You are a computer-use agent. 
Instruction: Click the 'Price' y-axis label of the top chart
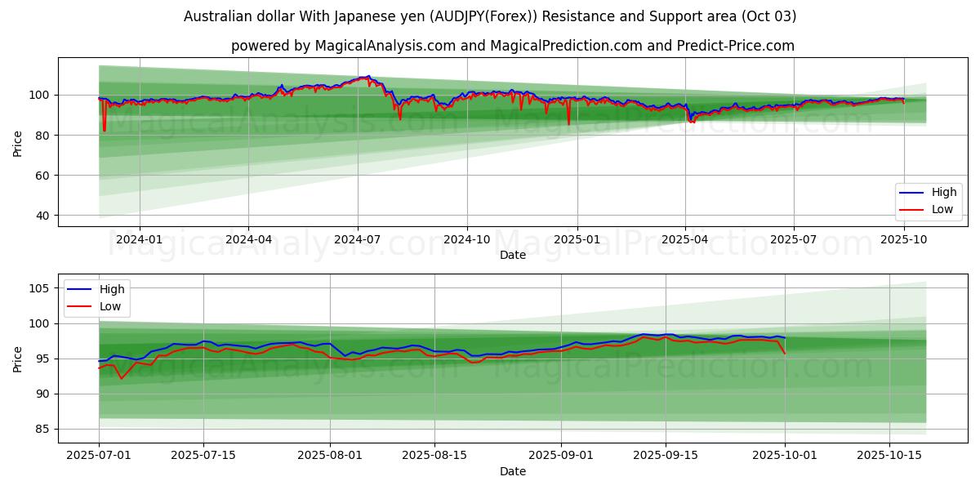[x=18, y=142]
